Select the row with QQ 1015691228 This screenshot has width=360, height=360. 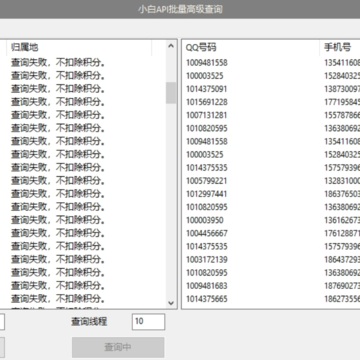coord(271,102)
